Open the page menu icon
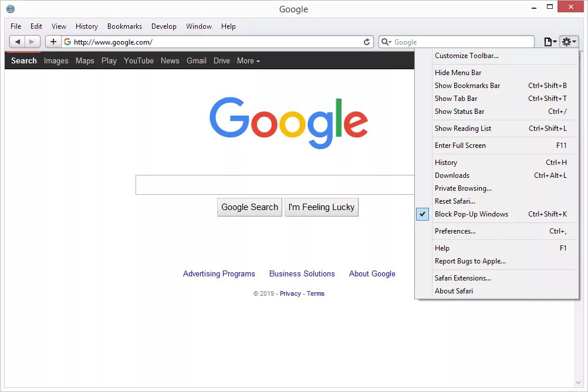 (550, 42)
